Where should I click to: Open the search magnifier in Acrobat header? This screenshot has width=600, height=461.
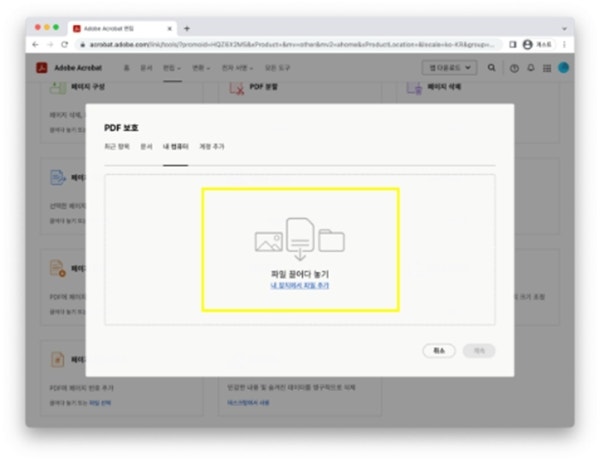click(x=491, y=68)
